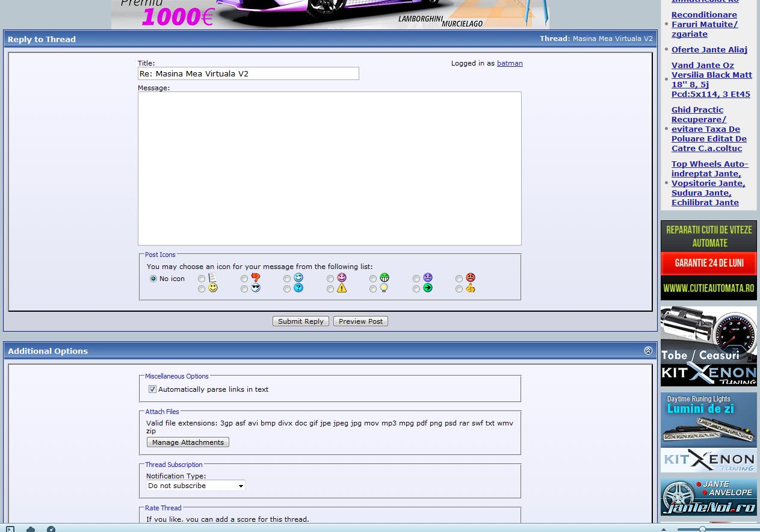
Task: Click the panel toggle icon in status bar
Action: (x=10, y=529)
